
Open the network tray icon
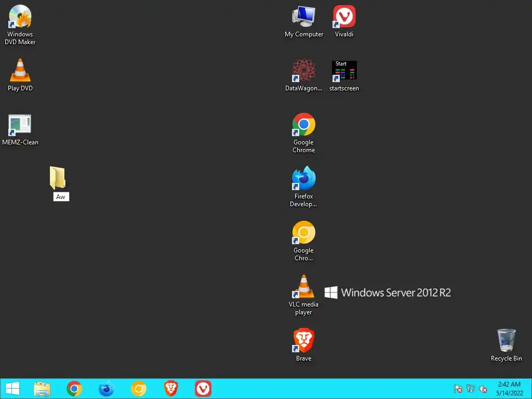(471, 389)
